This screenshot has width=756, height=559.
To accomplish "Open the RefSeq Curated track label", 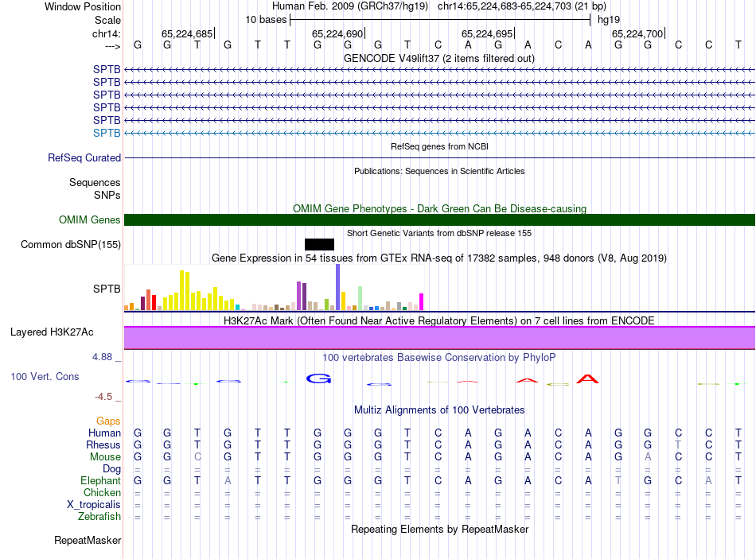I will pos(84,157).
